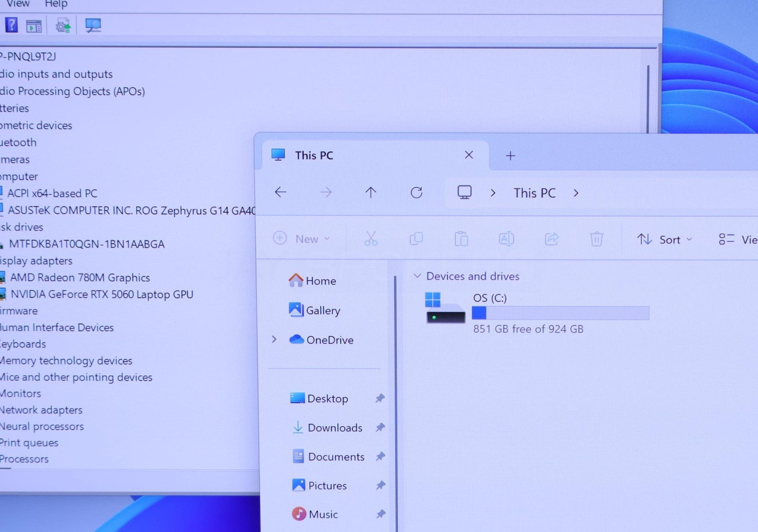Click the Delete trash can icon

coord(596,239)
